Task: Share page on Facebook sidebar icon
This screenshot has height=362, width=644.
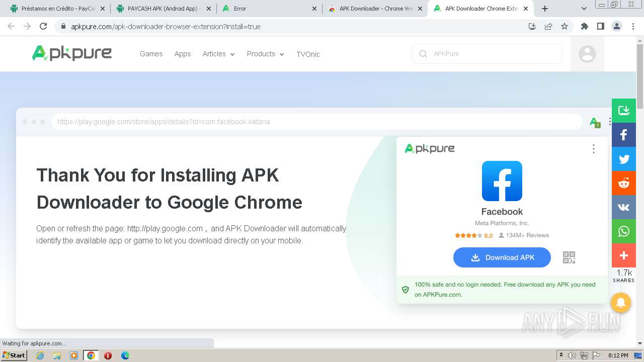Action: click(x=624, y=135)
